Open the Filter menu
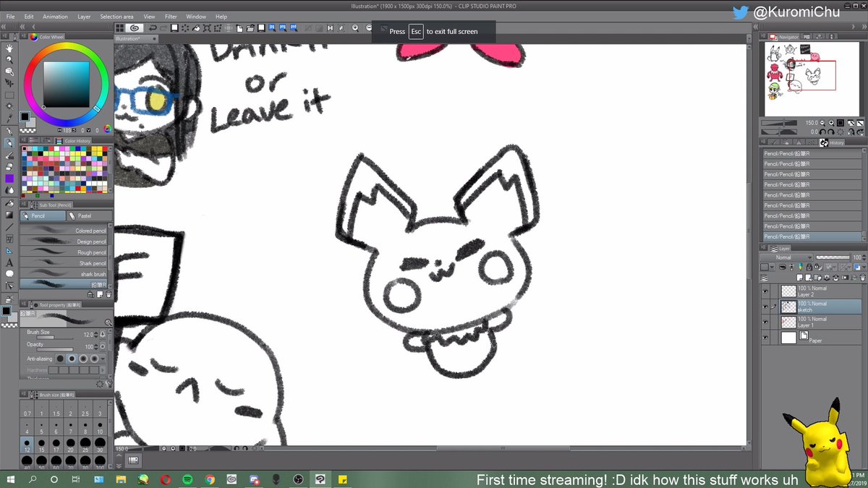This screenshot has width=868, height=488. point(171,16)
